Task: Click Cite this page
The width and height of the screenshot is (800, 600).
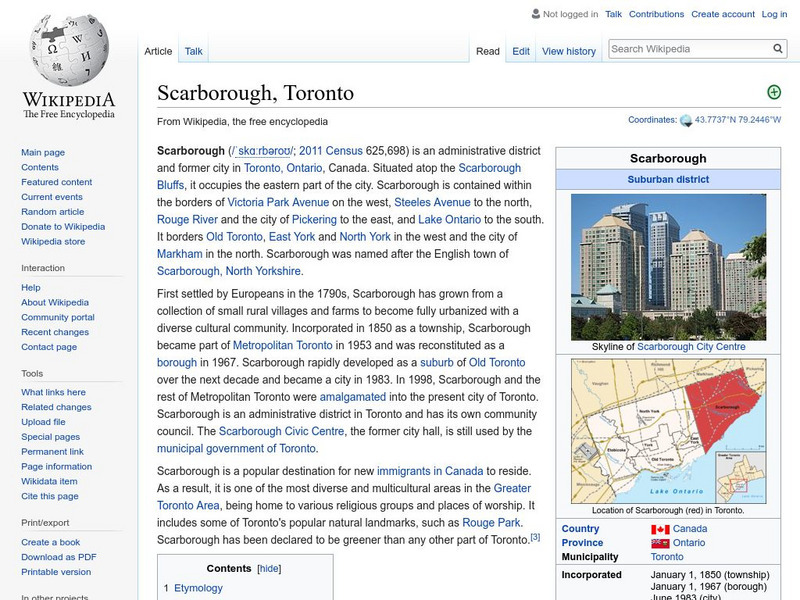Action: [x=49, y=496]
